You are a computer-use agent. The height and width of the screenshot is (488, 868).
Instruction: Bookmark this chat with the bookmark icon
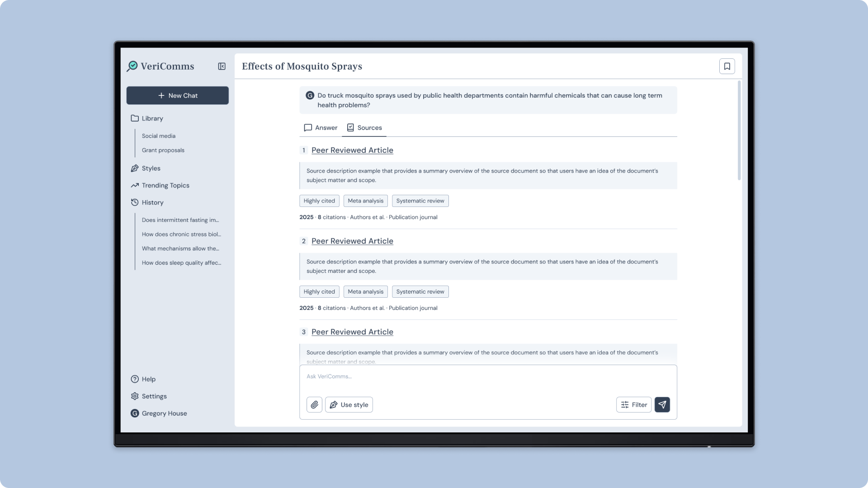(726, 66)
